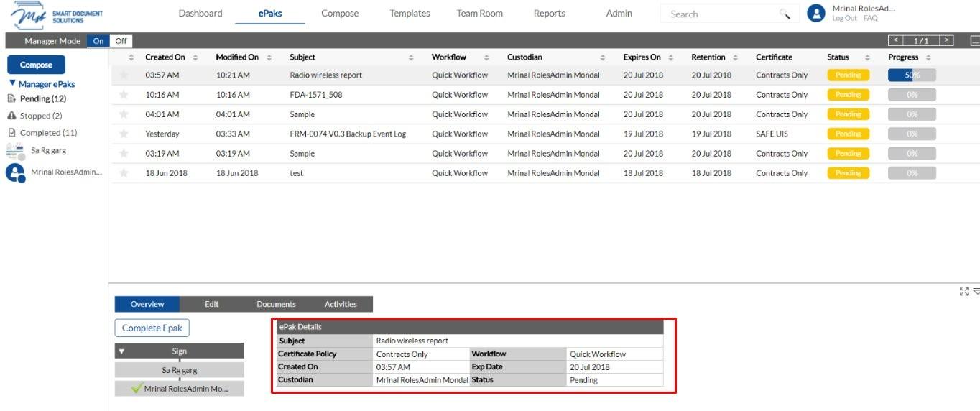Expand the details panel to fullscreen
The width and height of the screenshot is (980, 411).
[x=963, y=291]
